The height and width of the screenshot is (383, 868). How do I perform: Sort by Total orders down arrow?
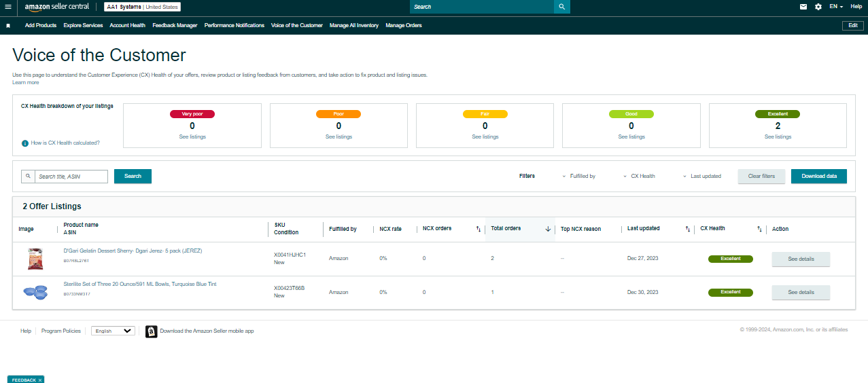pos(548,229)
